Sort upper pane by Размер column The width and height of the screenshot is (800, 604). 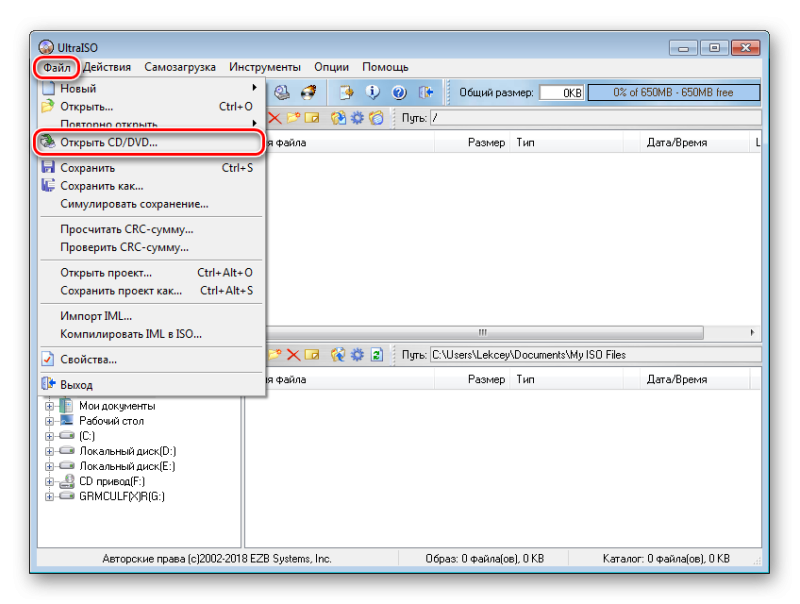click(472, 143)
